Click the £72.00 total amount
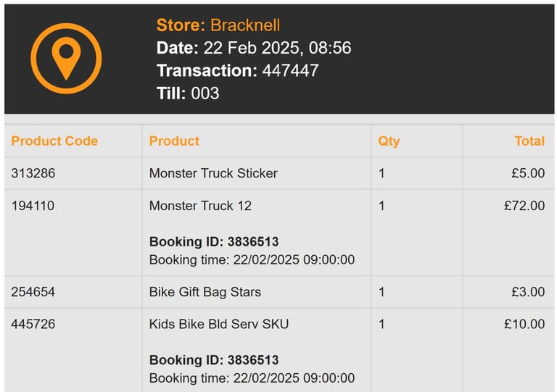Viewport: 557px width, 392px height. [524, 206]
